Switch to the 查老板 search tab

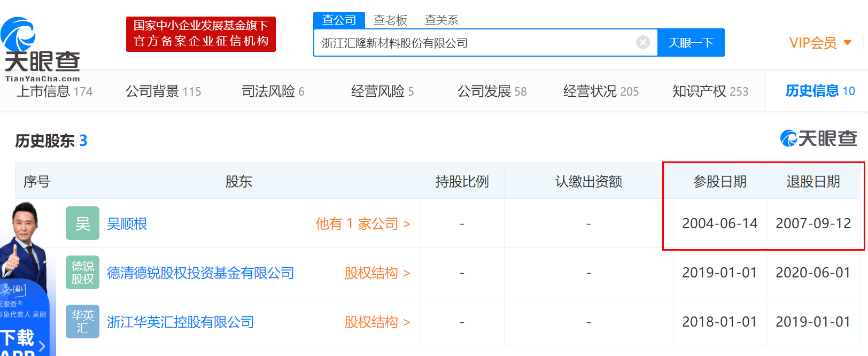pyautogui.click(x=390, y=20)
